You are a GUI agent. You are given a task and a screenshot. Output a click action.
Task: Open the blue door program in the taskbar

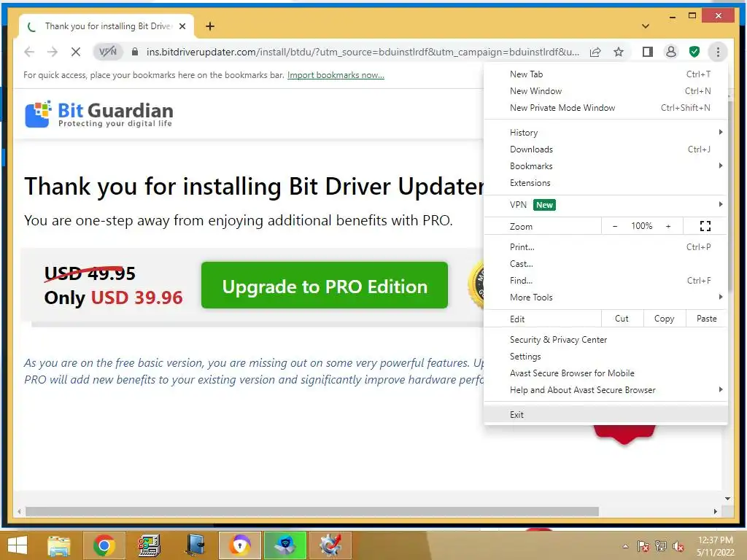pos(195,545)
